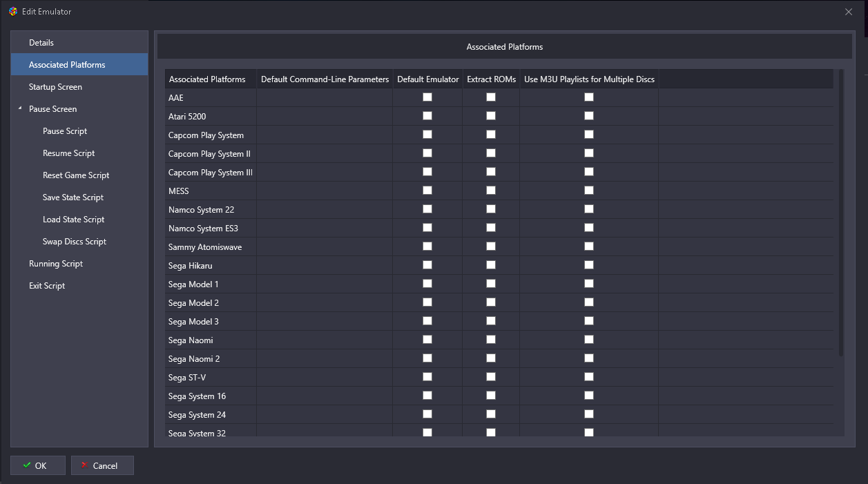Select the Sega Naomi 2 platform cell
Screen dimensions: 868x484
[x=211, y=359]
